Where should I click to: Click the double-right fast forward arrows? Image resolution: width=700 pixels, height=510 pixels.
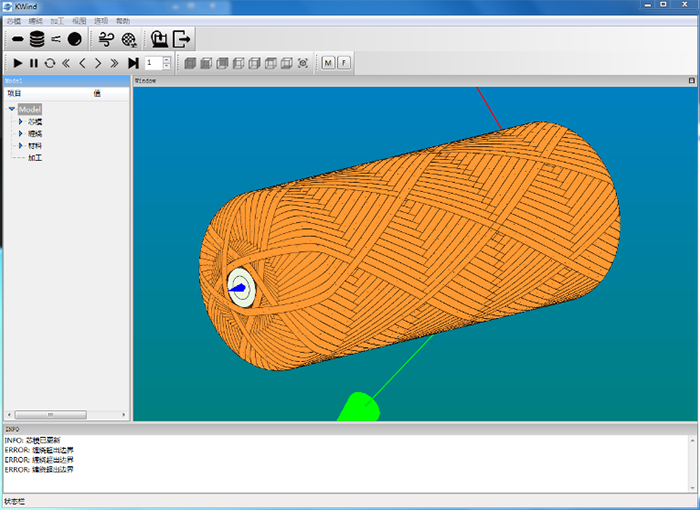(114, 63)
